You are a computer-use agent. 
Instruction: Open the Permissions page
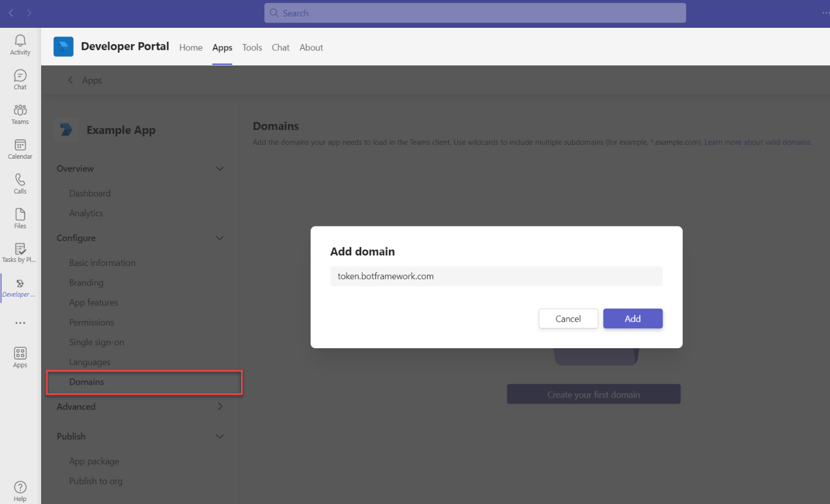(92, 322)
